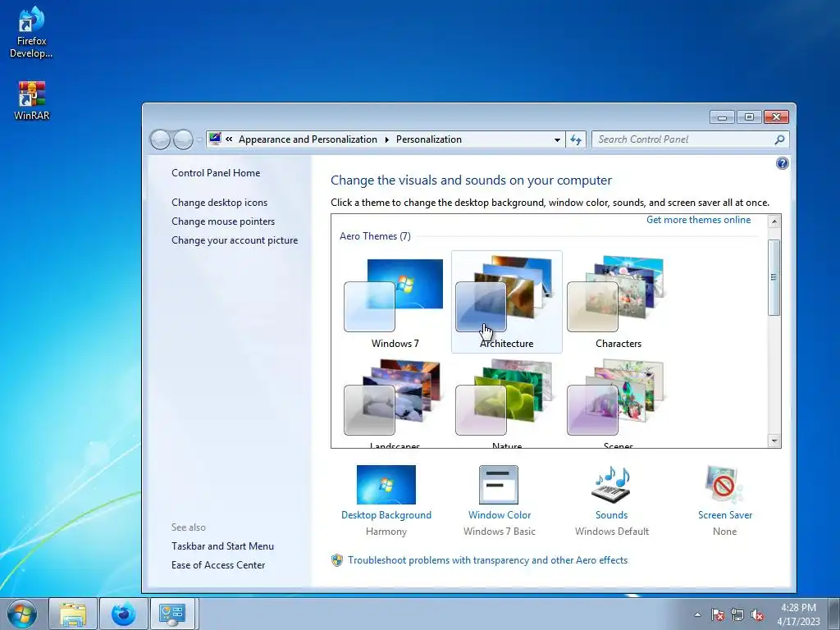Navigate to Appearance and Personalization breadcrumb
This screenshot has height=630, width=840.
pos(308,139)
